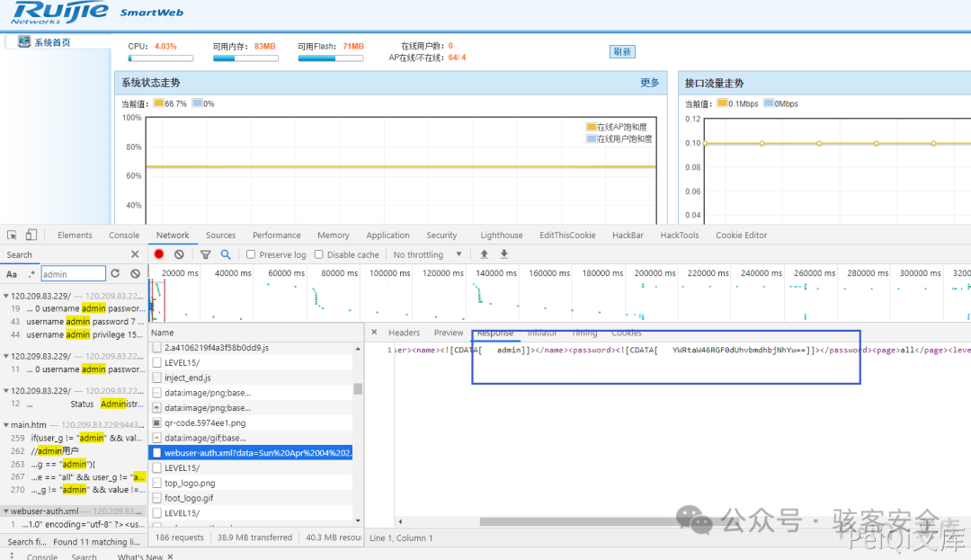Select the qr-code.5974ee1.png request row
The image size is (971, 560).
tap(251, 423)
